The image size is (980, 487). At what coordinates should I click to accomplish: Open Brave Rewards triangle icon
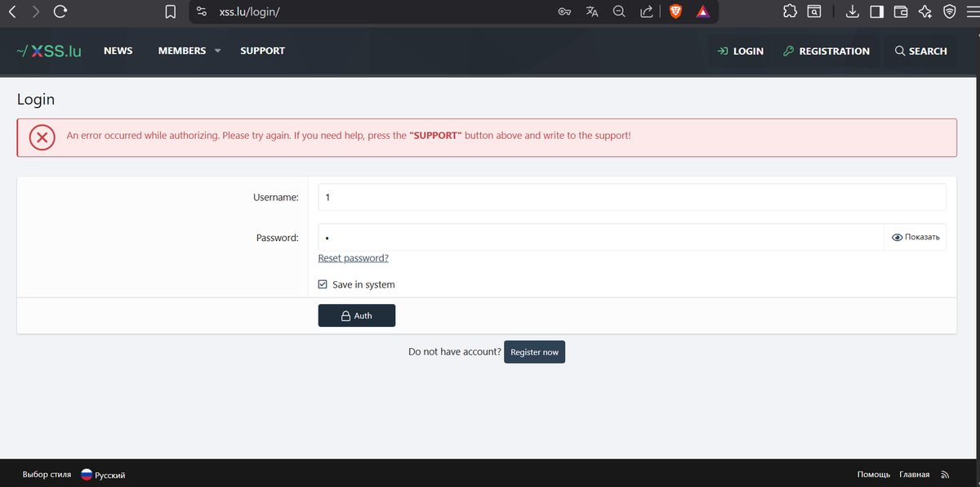702,11
